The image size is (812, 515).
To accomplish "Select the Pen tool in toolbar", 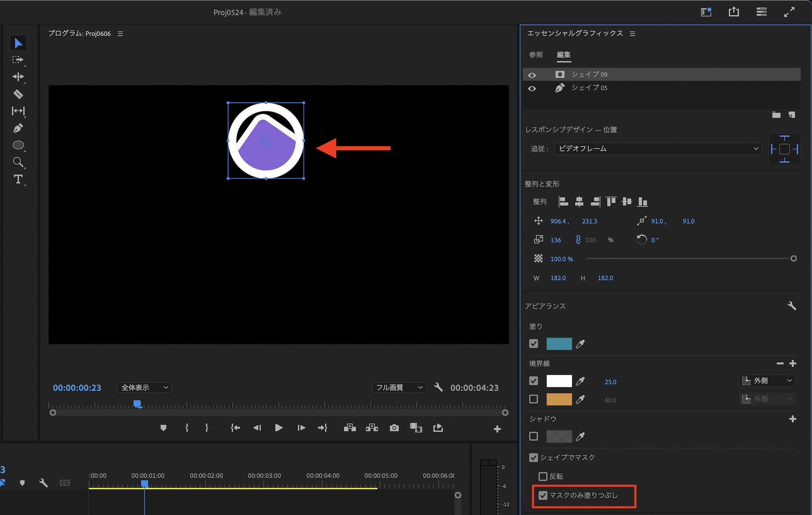I will click(18, 128).
